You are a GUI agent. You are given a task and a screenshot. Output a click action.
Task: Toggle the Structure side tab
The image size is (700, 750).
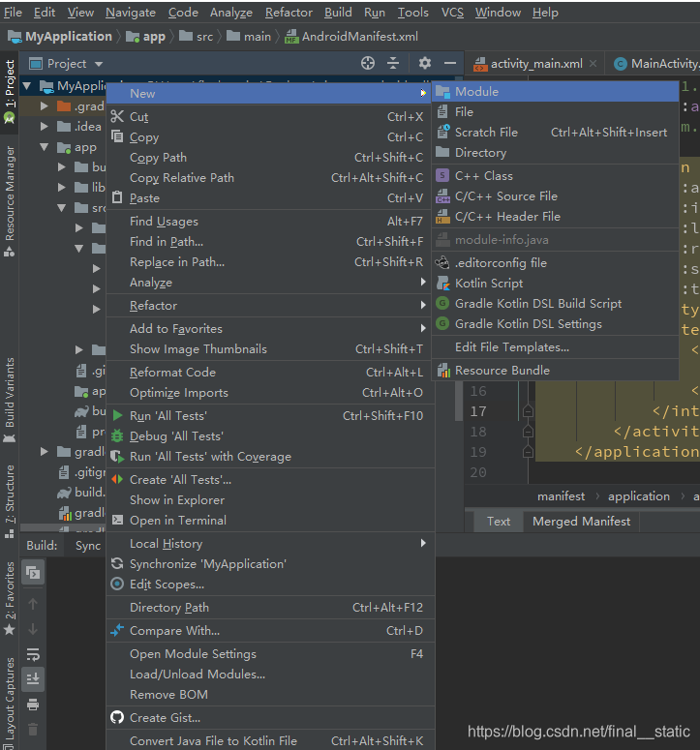click(10, 501)
